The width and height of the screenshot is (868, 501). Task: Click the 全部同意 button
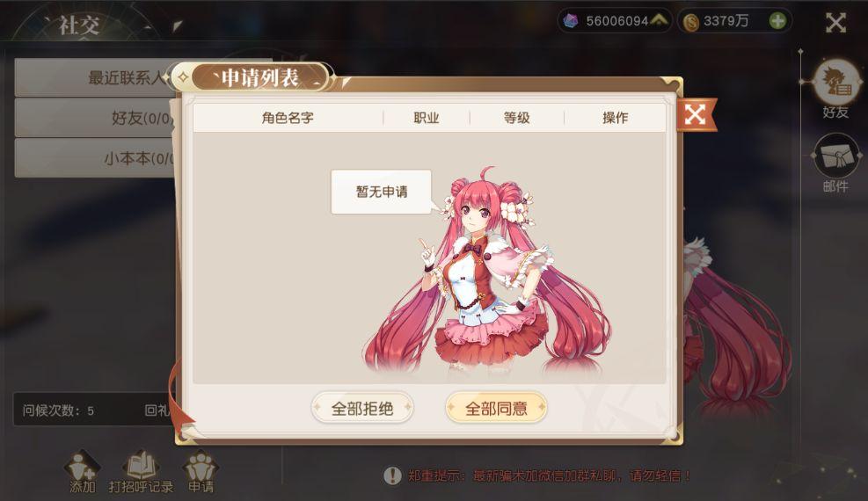[x=496, y=408]
